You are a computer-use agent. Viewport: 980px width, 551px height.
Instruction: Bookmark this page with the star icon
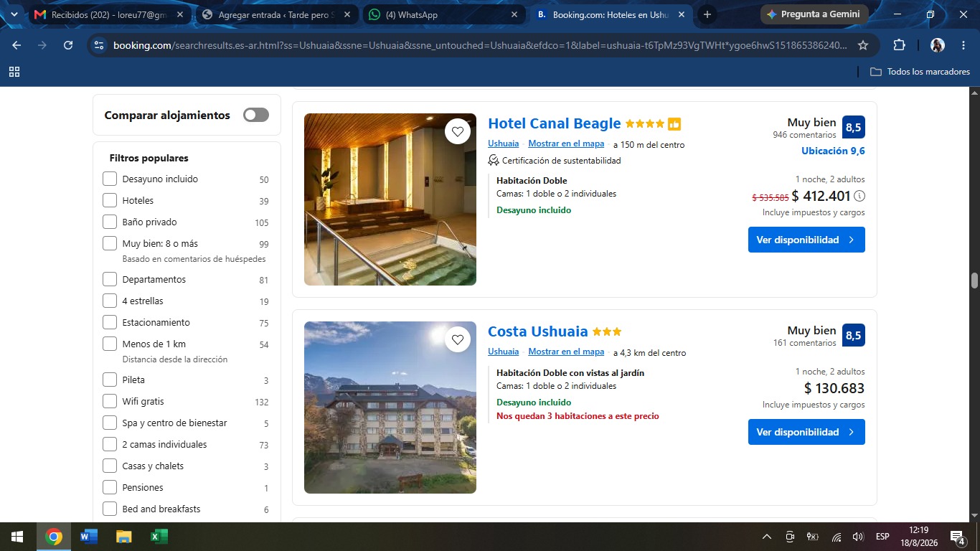tap(863, 45)
